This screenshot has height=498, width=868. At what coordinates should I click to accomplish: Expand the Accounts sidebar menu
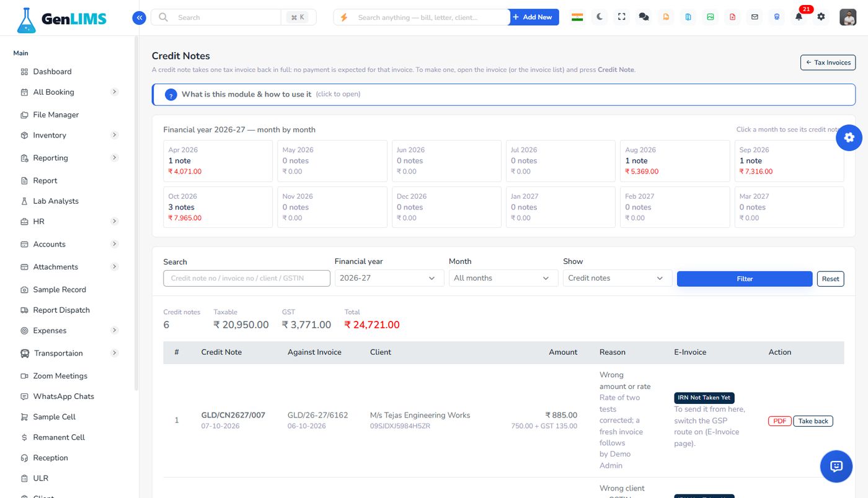click(68, 244)
